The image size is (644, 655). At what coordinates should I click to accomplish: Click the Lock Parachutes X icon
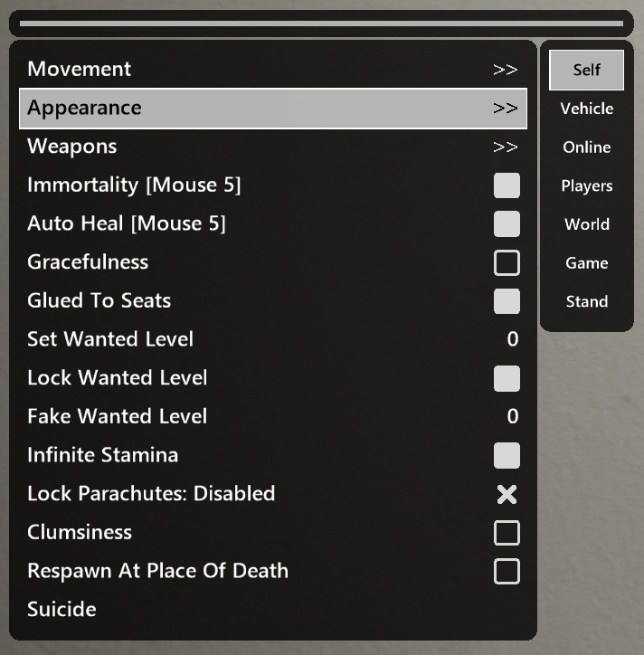coord(507,494)
